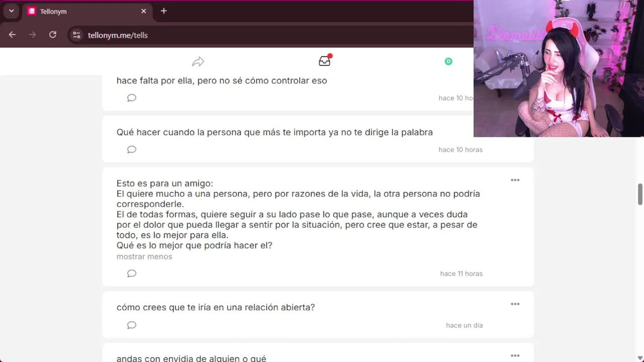Open the tab search dropdown arrow
Image resolution: width=644 pixels, height=362 pixels.
pyautogui.click(x=11, y=11)
